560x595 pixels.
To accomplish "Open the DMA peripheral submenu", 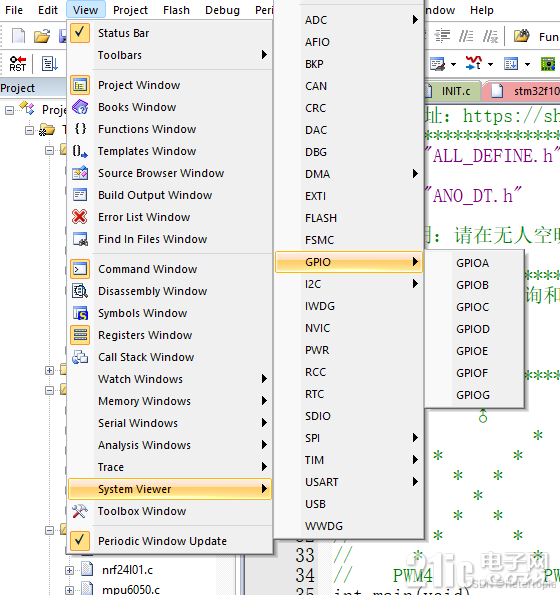I will tap(349, 174).
